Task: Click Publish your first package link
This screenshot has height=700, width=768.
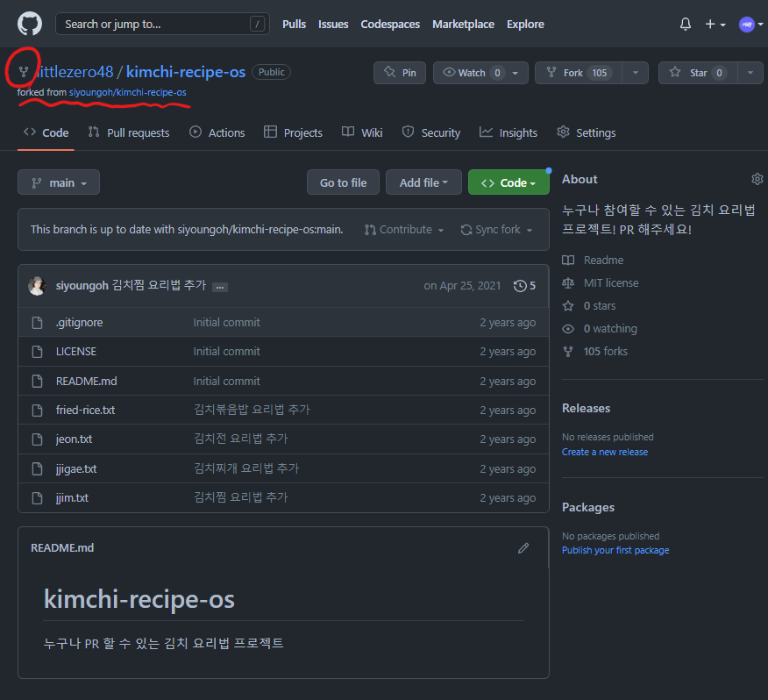Action: (x=615, y=550)
